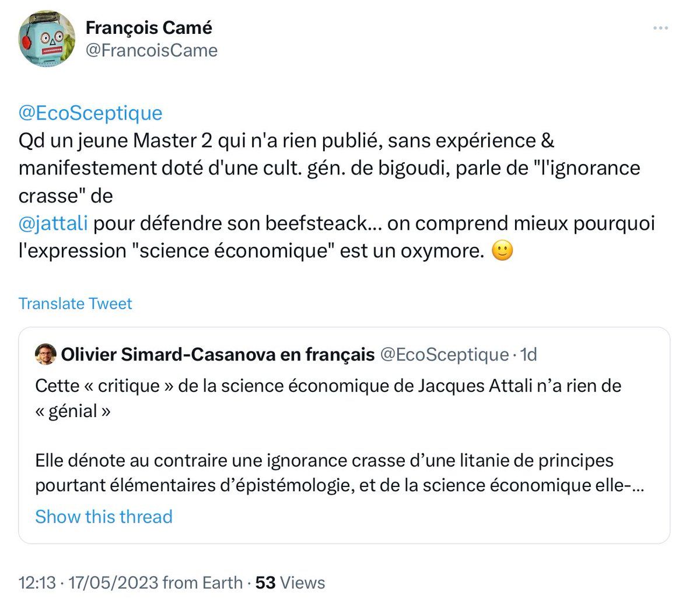
Task: Open the three-dot more options menu
Action: point(660,28)
